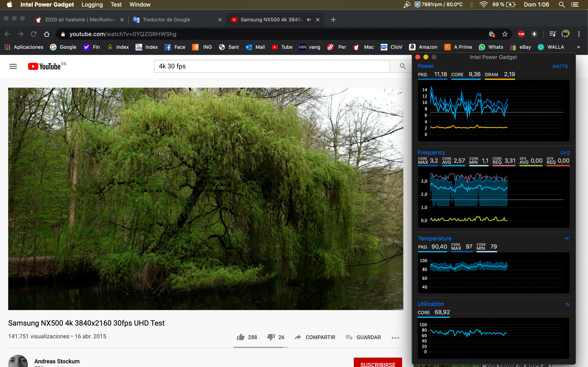Click the Power graph in Power Gadget

click(494, 111)
